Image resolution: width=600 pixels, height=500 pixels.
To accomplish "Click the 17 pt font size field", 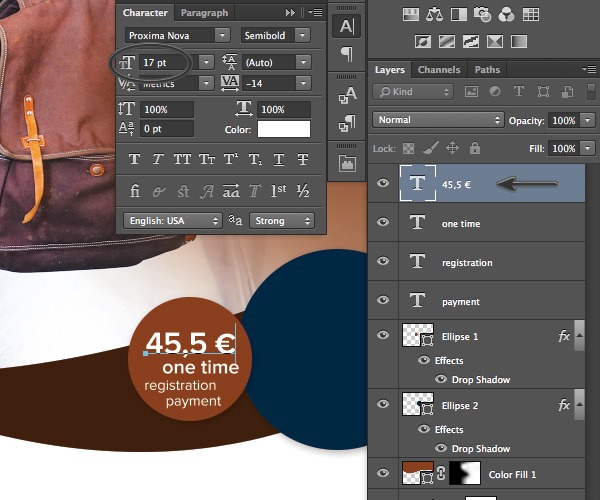I will [169, 62].
